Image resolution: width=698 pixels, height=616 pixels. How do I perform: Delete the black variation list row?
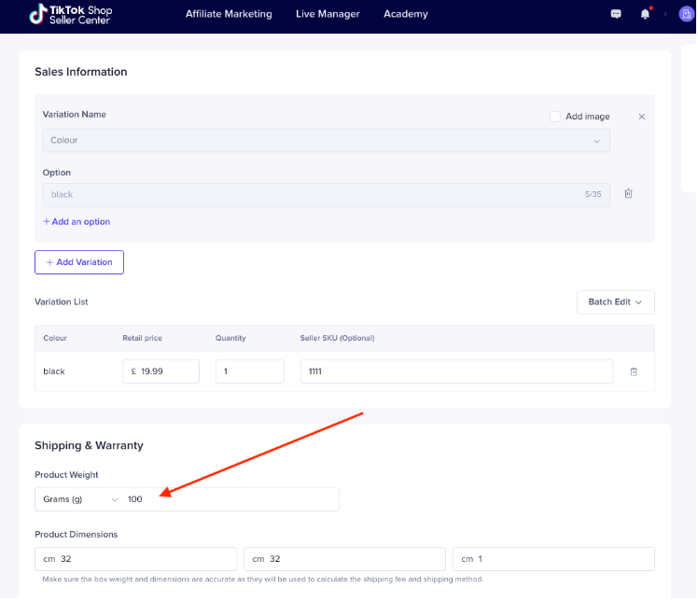click(x=634, y=371)
